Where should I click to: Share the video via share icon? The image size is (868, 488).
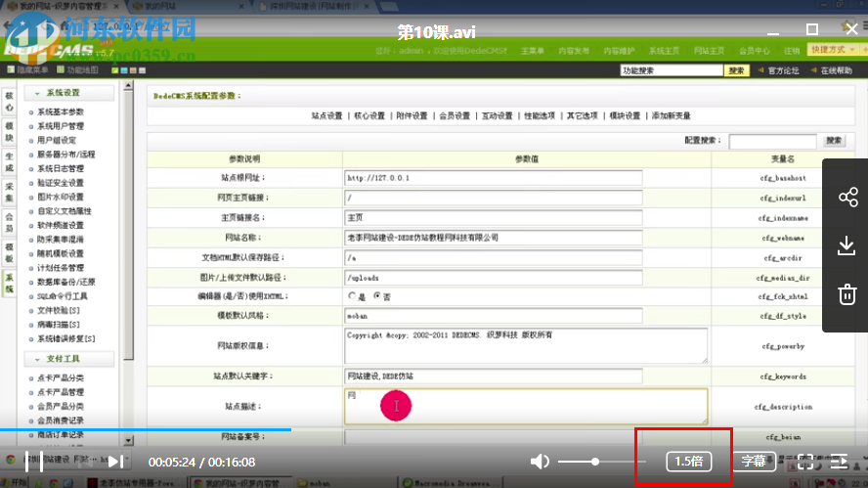click(x=847, y=198)
